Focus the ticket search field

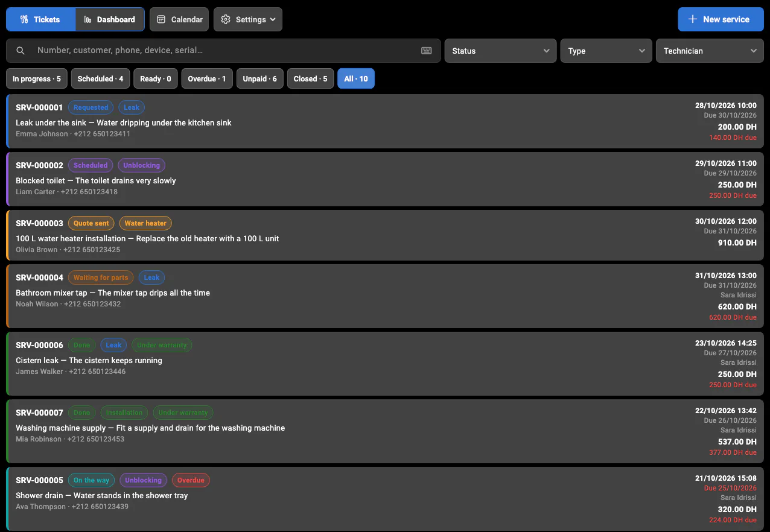click(x=223, y=51)
